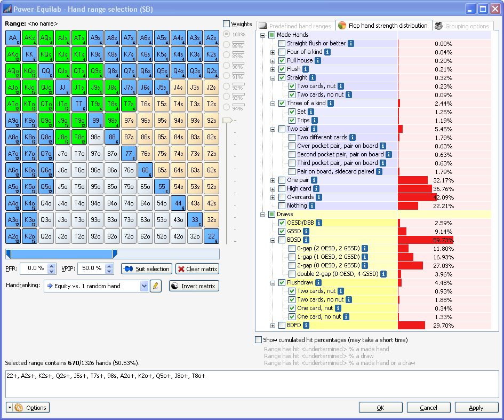This screenshot has width=504, height=420.
Task: Click the Apply button
Action: (x=476, y=407)
